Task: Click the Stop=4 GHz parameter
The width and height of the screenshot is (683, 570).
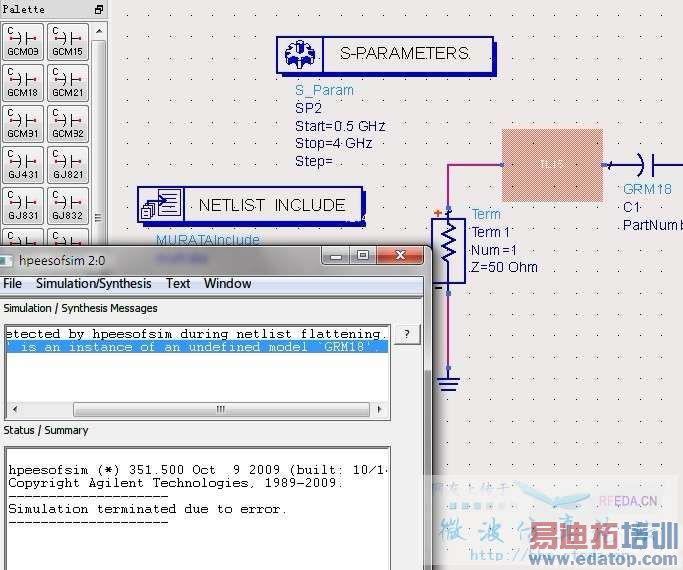Action: tap(334, 143)
